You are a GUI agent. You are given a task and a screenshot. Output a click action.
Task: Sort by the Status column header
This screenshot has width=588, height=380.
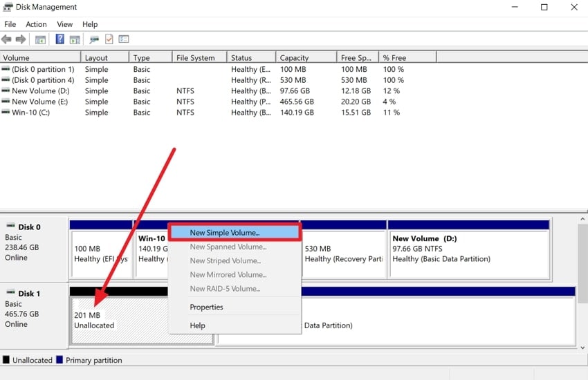click(x=251, y=57)
